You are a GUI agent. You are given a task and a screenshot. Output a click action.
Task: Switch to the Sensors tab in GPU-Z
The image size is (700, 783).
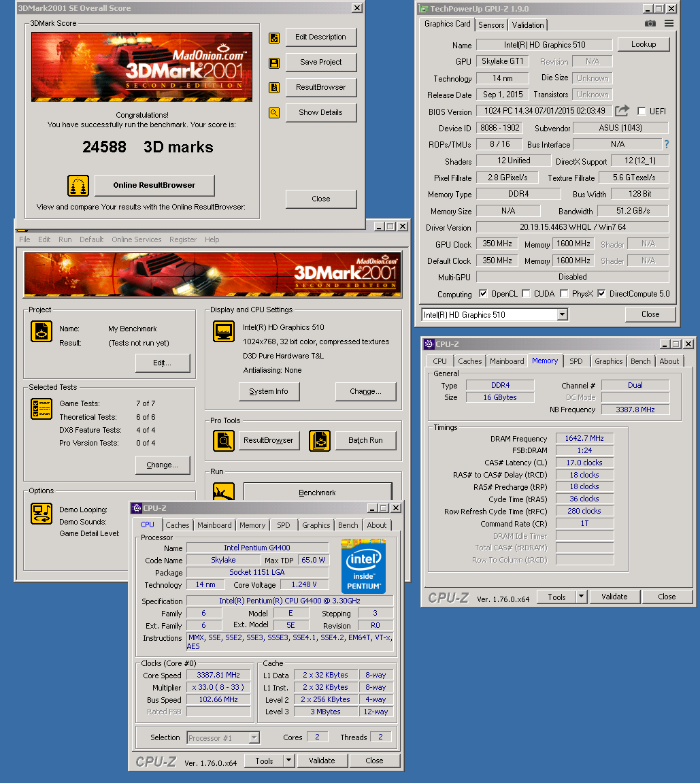pyautogui.click(x=491, y=25)
